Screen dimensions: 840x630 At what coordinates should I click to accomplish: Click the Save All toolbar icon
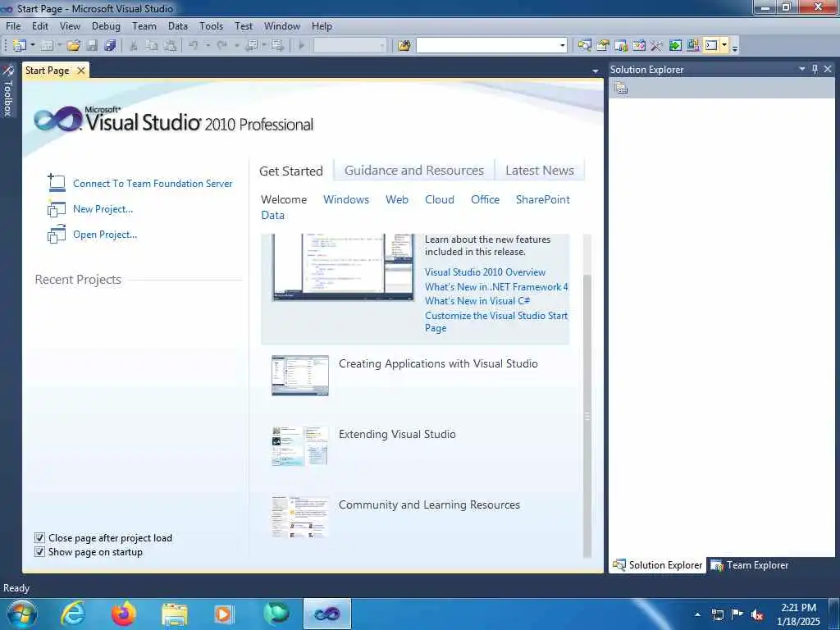[111, 46]
